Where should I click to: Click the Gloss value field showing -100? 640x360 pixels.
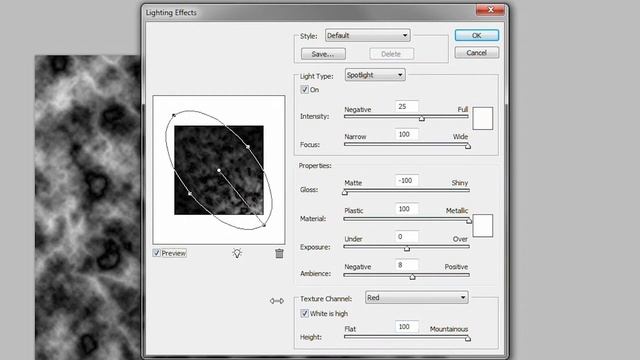[407, 180]
